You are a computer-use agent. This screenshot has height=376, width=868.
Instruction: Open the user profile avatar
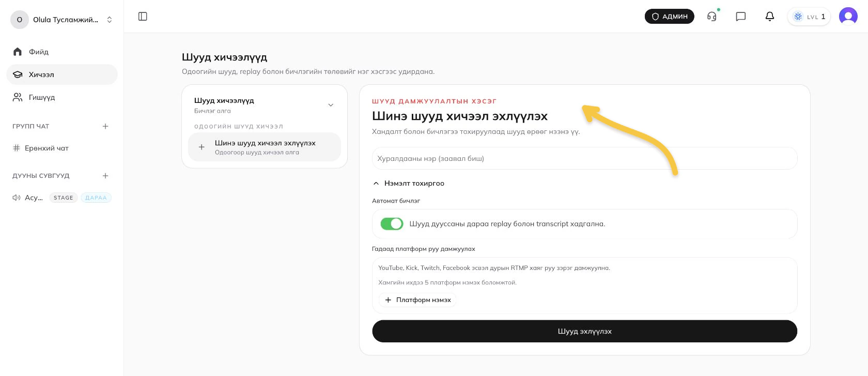coord(848,17)
